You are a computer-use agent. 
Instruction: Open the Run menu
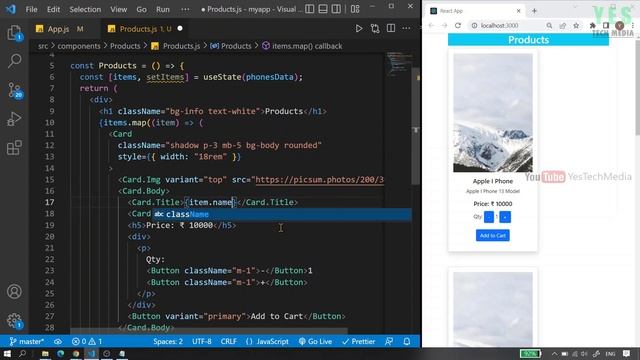162,9
